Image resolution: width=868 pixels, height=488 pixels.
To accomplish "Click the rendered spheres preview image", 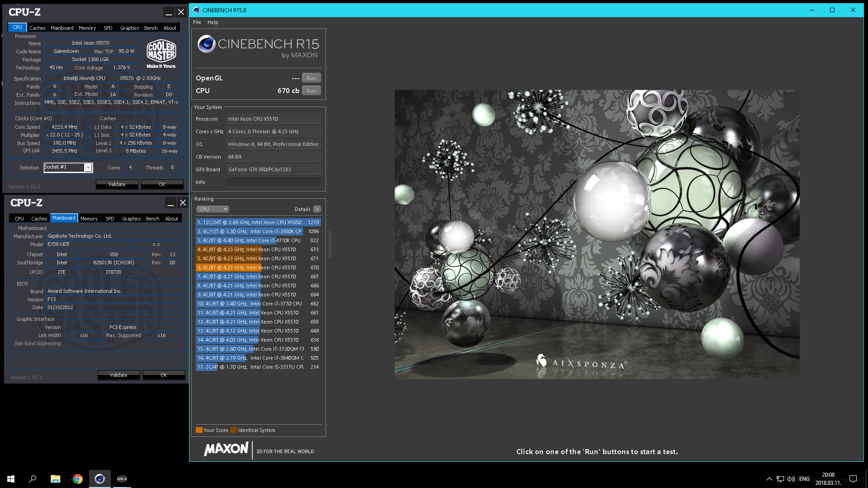I will [x=597, y=234].
